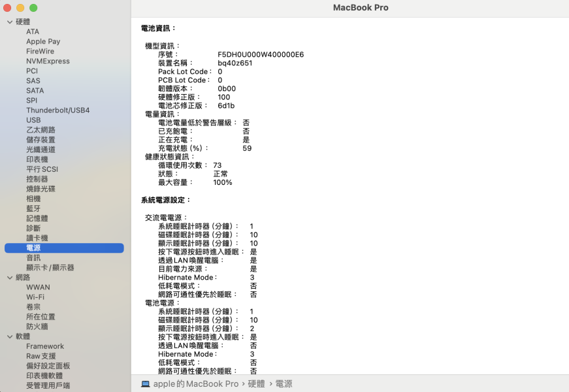Click the 電池資訊 heading
Image resolution: width=569 pixels, height=392 pixels.
[x=158, y=28]
